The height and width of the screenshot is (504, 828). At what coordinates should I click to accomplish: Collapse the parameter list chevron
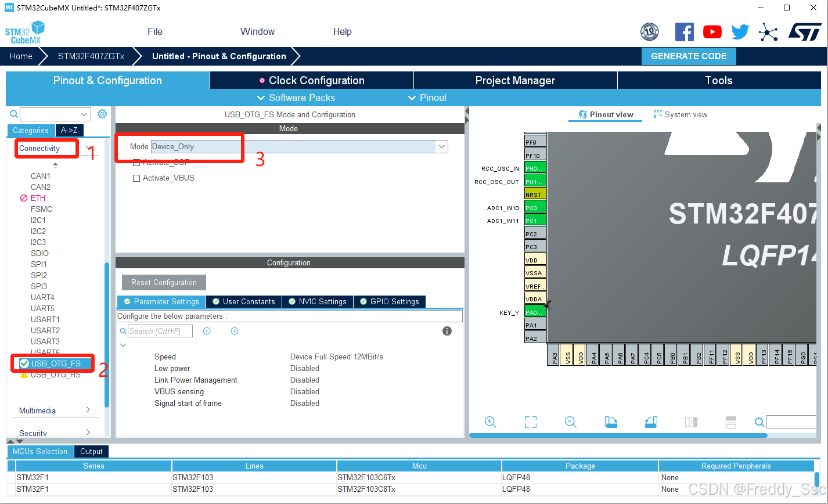[123, 345]
